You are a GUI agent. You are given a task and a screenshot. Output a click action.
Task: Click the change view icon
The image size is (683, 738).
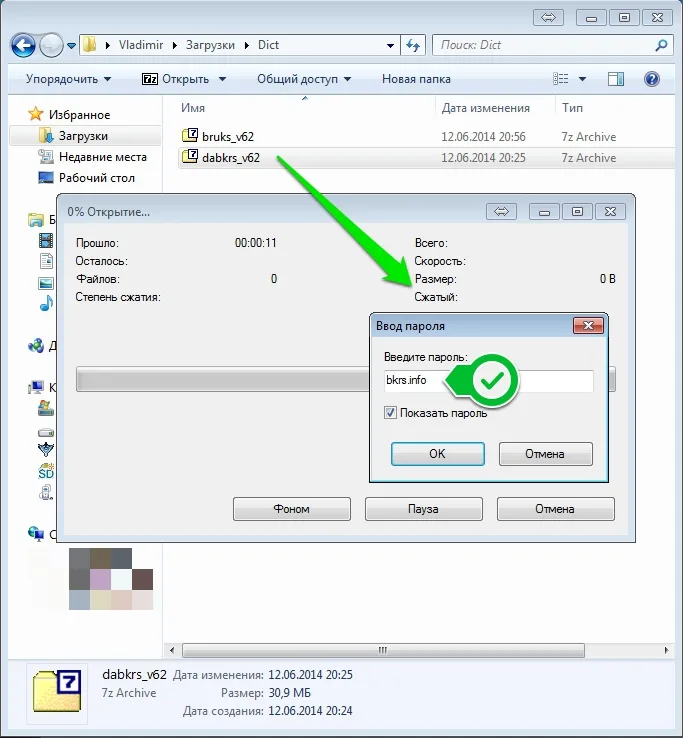point(560,79)
